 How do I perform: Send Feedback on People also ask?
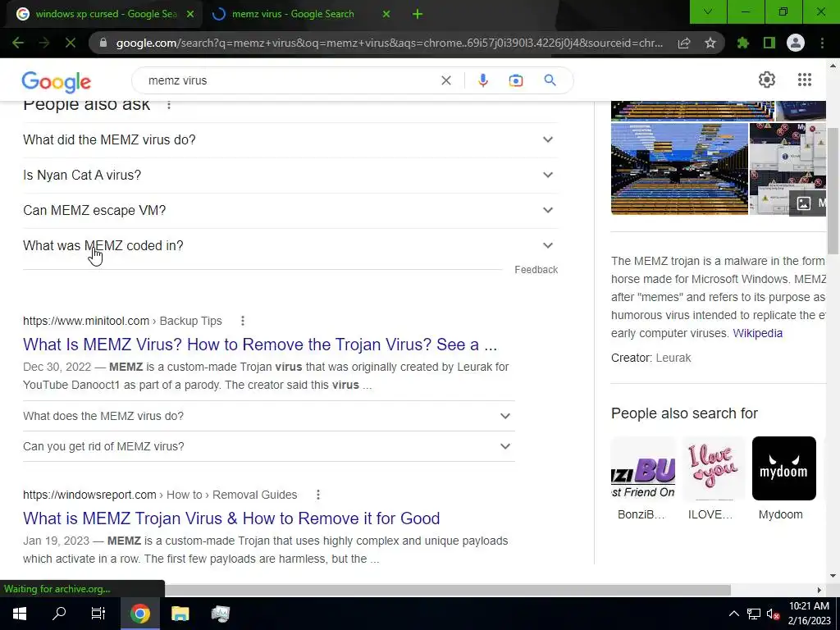[x=536, y=270]
